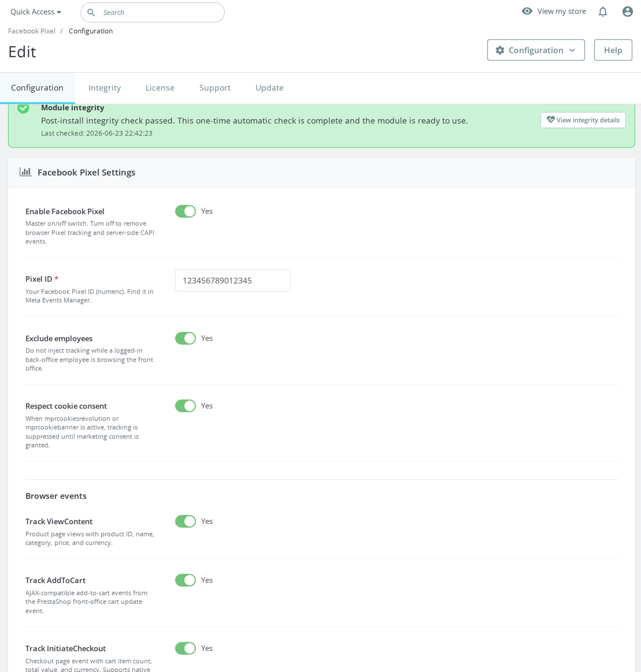Open the Quick Access dropdown

(36, 12)
